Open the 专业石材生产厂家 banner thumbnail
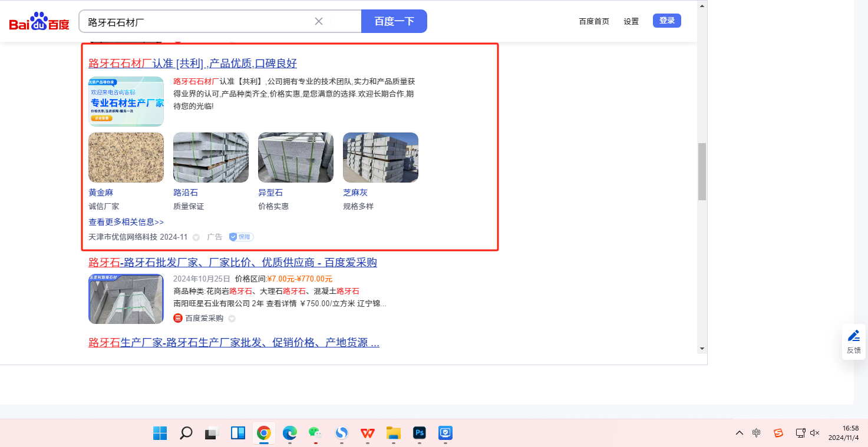The width and height of the screenshot is (868, 447). click(x=126, y=101)
